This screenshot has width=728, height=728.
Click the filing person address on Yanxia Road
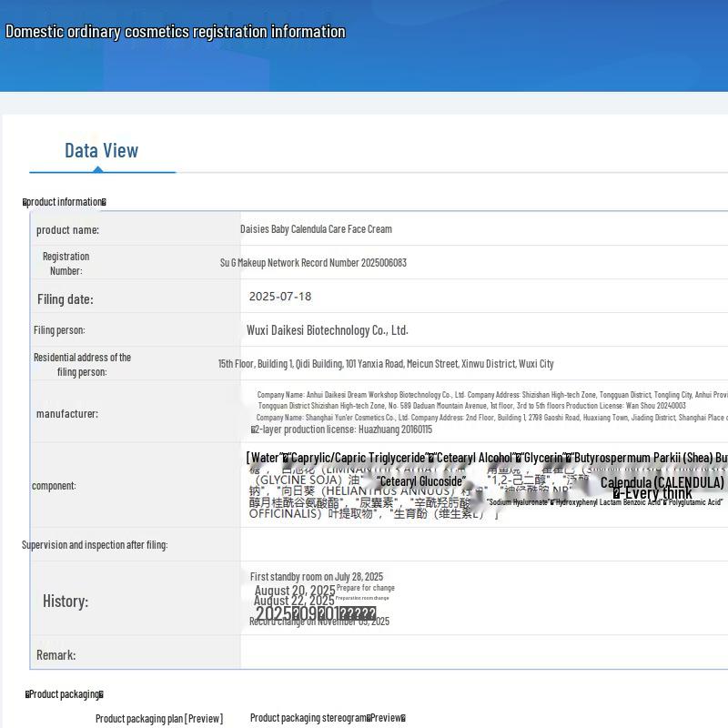(385, 364)
